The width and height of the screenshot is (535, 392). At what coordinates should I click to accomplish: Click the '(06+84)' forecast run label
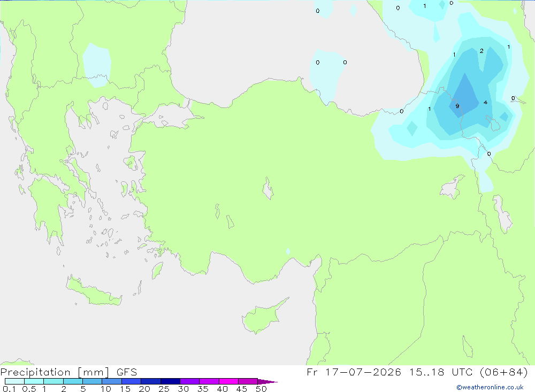pos(503,372)
